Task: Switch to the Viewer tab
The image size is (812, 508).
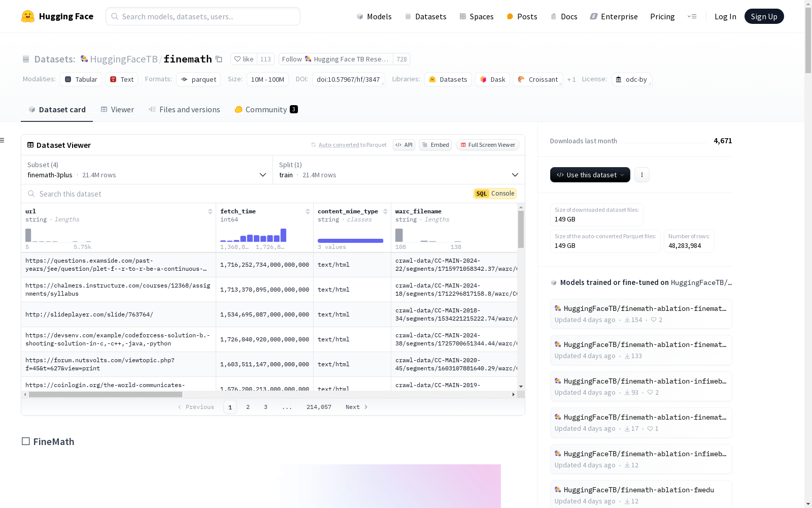Action: [117, 109]
